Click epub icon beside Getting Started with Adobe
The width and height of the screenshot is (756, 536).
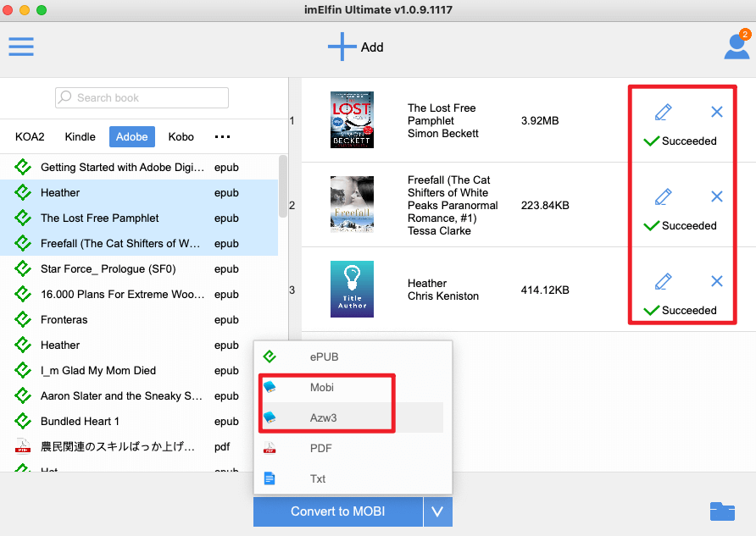[x=23, y=167]
